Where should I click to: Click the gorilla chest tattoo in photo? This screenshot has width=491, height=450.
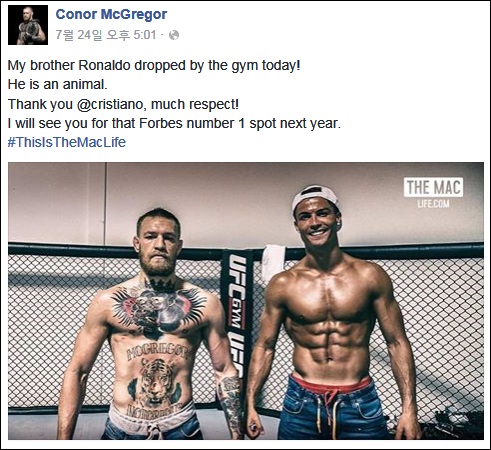point(159,308)
